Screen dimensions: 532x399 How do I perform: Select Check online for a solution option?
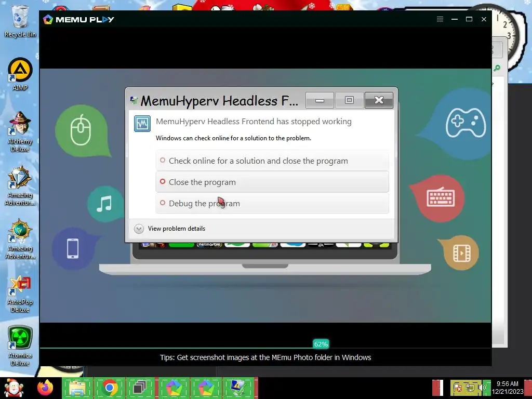272,161
